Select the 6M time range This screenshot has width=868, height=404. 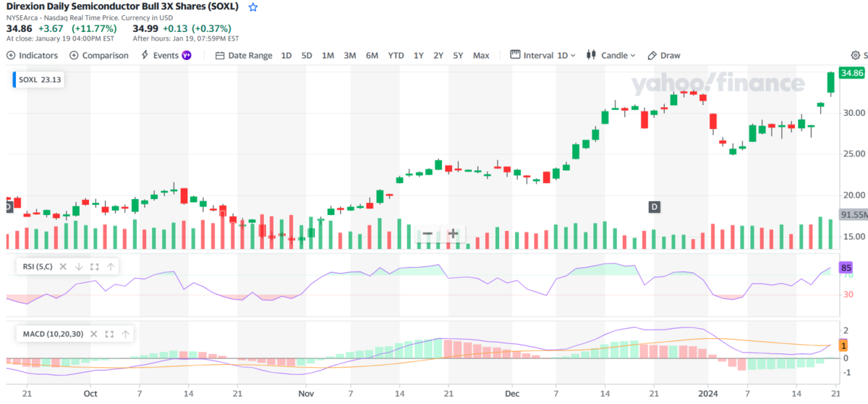coord(372,55)
